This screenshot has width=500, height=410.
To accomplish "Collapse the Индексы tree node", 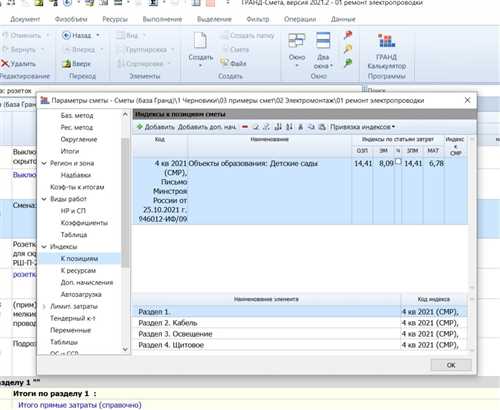I will pyautogui.click(x=44, y=247).
